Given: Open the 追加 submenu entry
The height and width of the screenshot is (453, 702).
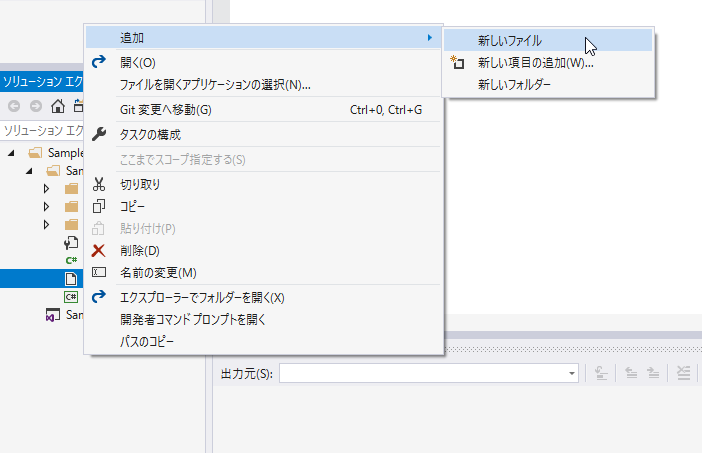Looking at the screenshot, I should click(264, 38).
